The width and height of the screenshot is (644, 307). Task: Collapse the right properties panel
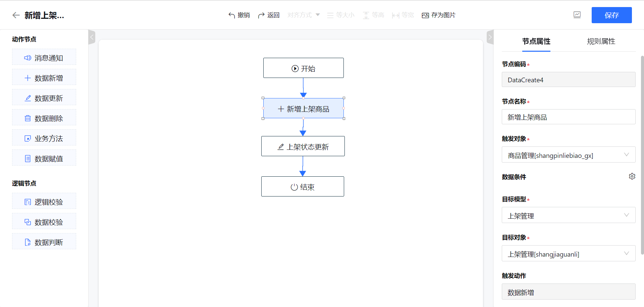490,37
